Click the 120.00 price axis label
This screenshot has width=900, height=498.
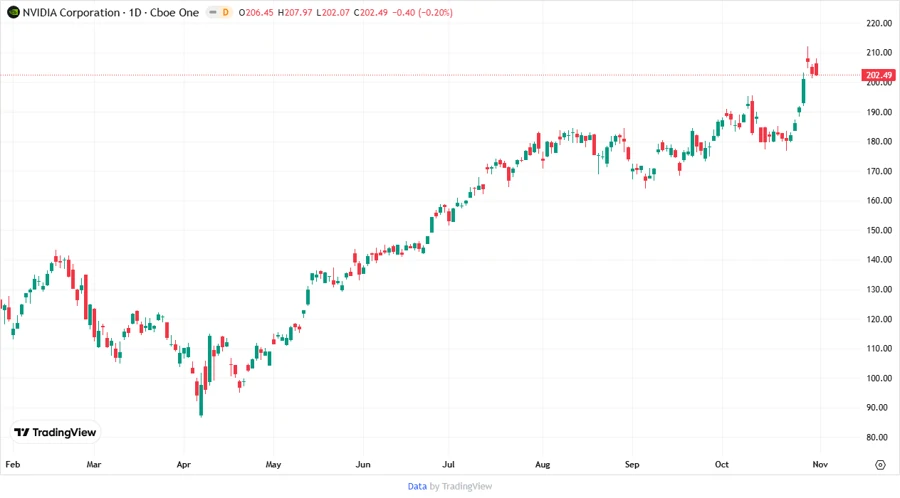tap(879, 319)
